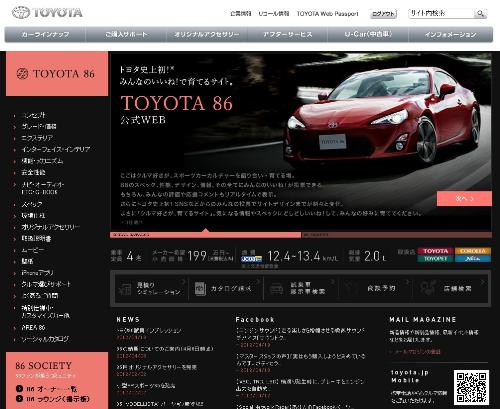This screenshot has width=500, height=409.
Task: Open the TOYOTA Web Passport link
Action: tap(327, 14)
